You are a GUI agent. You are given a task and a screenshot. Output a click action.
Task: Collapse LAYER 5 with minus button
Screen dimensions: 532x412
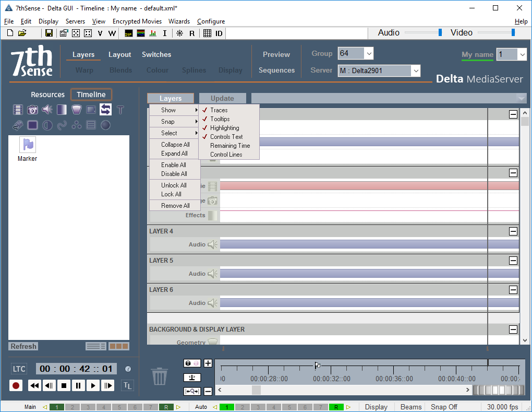[513, 261]
